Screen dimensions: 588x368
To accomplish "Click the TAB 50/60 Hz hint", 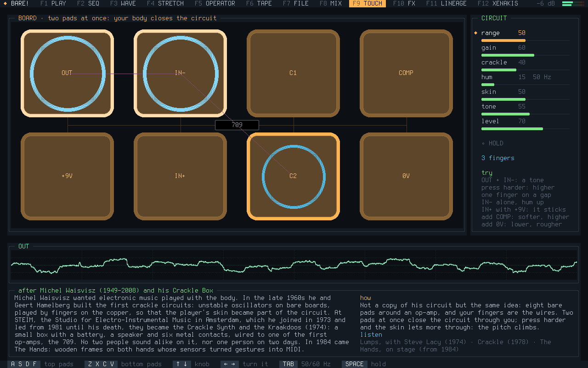I will tap(305, 364).
